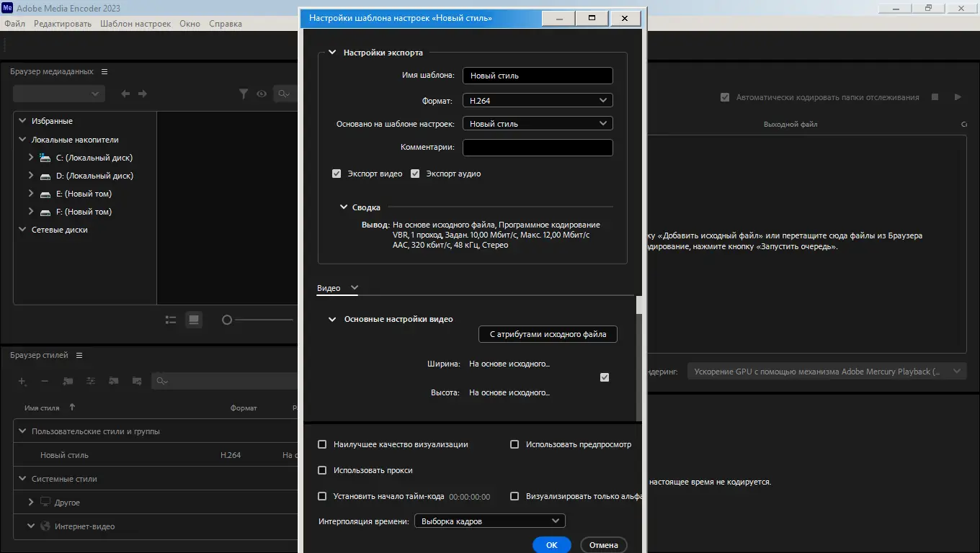Collapse the Сводка summary section

pyautogui.click(x=344, y=207)
